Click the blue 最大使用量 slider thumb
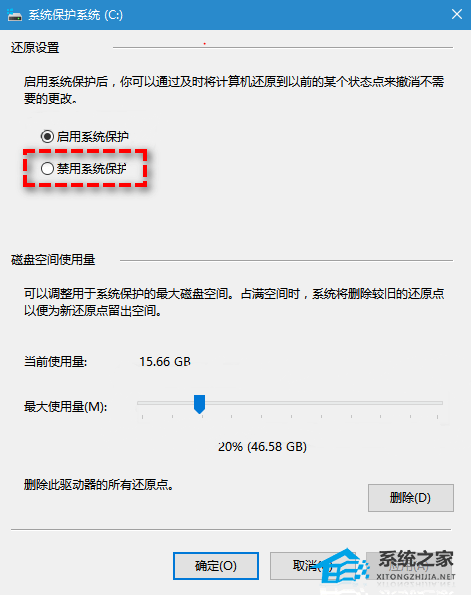This screenshot has width=471, height=595. point(199,404)
